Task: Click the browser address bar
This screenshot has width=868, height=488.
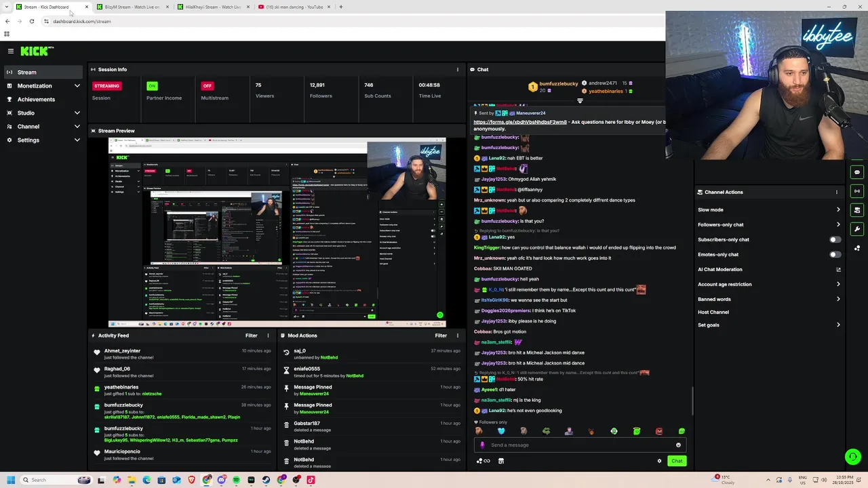Action: point(353,21)
